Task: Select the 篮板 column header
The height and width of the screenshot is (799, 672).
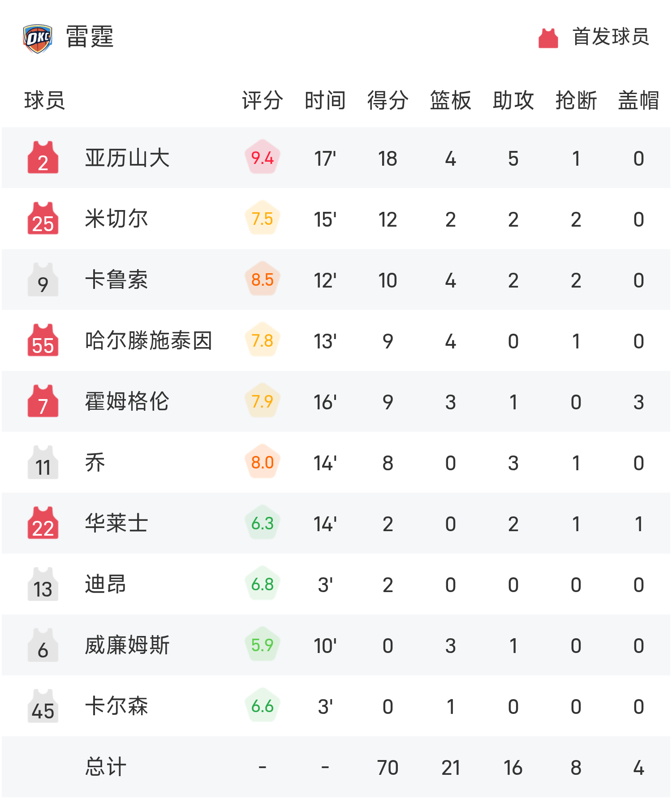Action: click(450, 100)
